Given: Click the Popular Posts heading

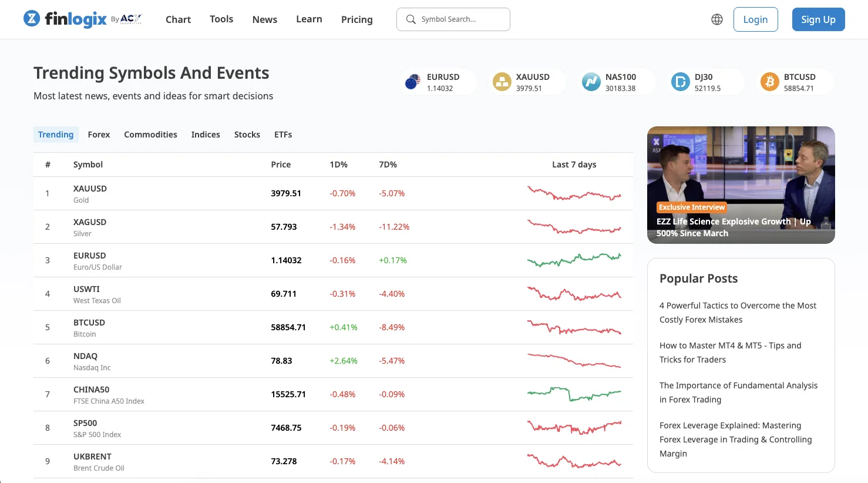Looking at the screenshot, I should point(698,279).
